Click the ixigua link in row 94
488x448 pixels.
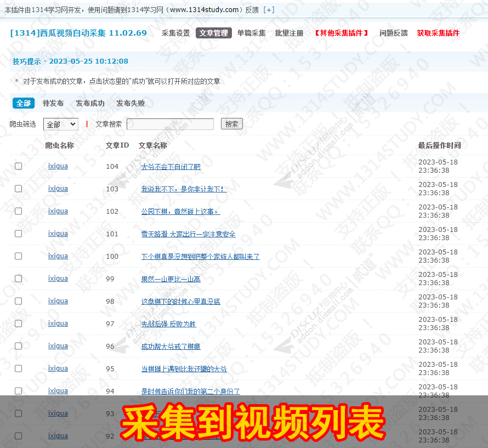58,391
